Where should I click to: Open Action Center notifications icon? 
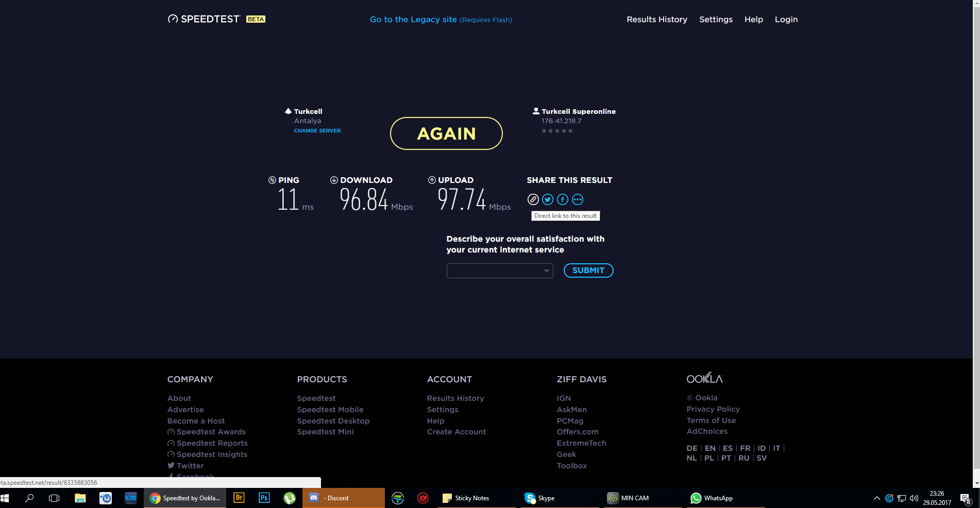pos(966,498)
